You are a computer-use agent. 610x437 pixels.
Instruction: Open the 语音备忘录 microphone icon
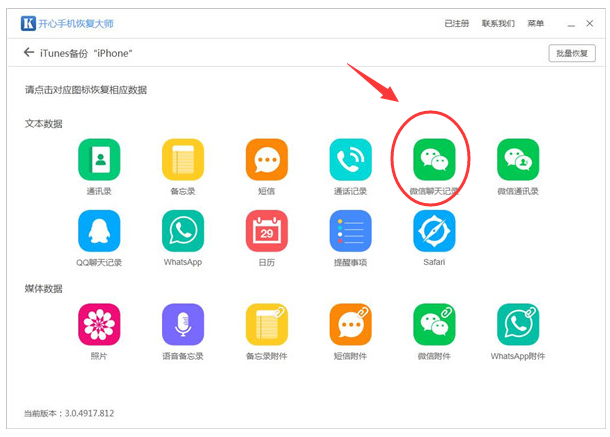(183, 324)
